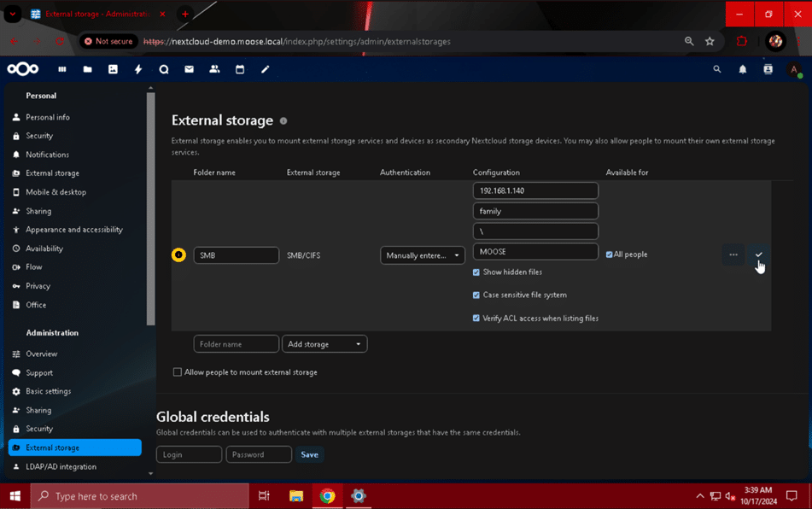812x509 pixels.
Task: Open Task View on the taskbar
Action: pos(264,496)
